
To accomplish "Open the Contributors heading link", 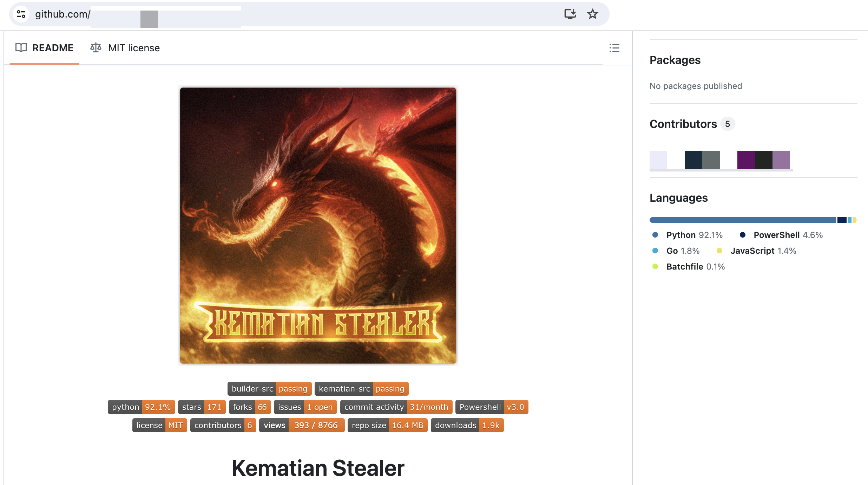I will 683,124.
